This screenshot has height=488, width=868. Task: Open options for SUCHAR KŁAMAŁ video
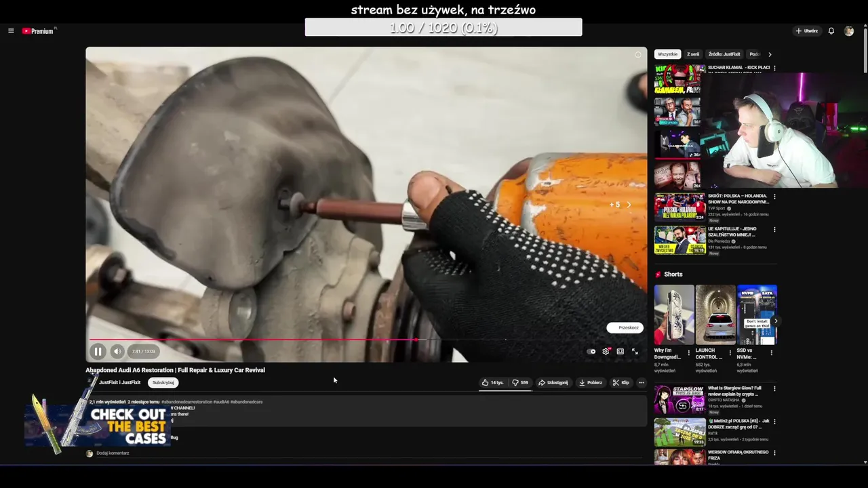click(774, 68)
